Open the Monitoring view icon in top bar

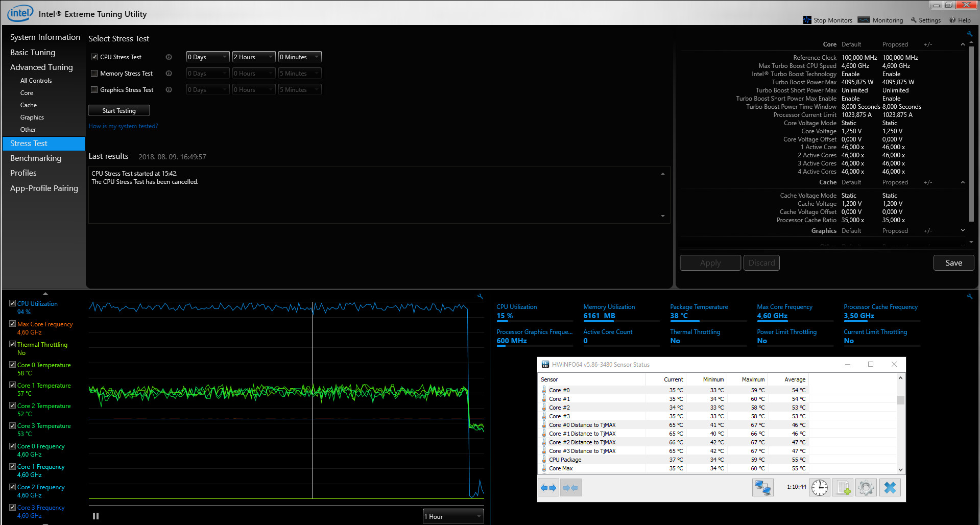pyautogui.click(x=864, y=20)
